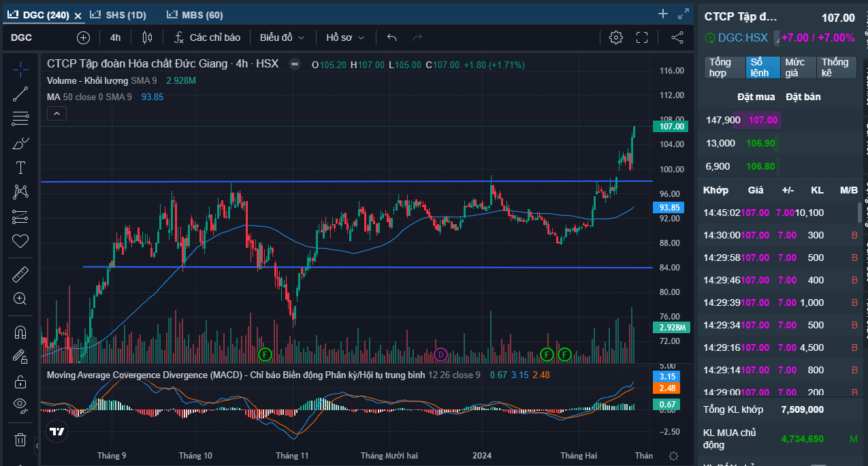Activate the text annotation tool
The height and width of the screenshot is (466, 868).
[20, 168]
